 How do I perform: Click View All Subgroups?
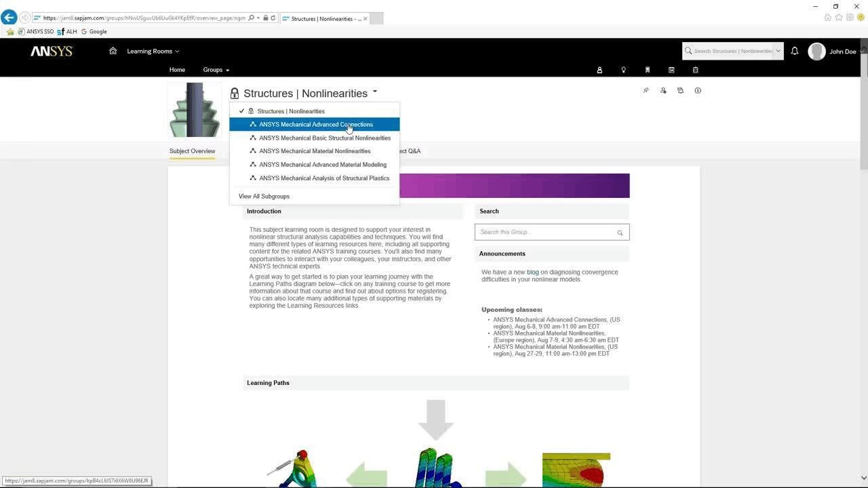(x=264, y=197)
